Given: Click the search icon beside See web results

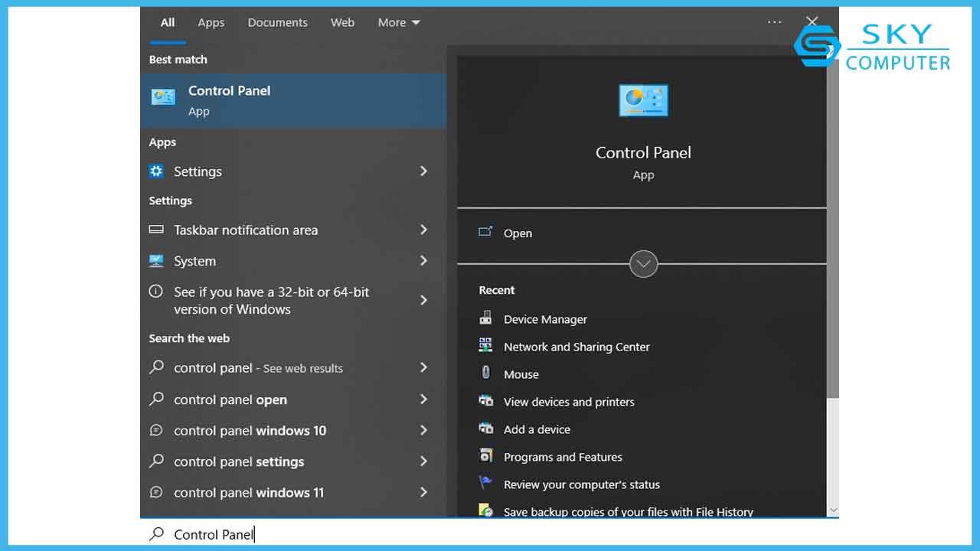Looking at the screenshot, I should click(156, 368).
